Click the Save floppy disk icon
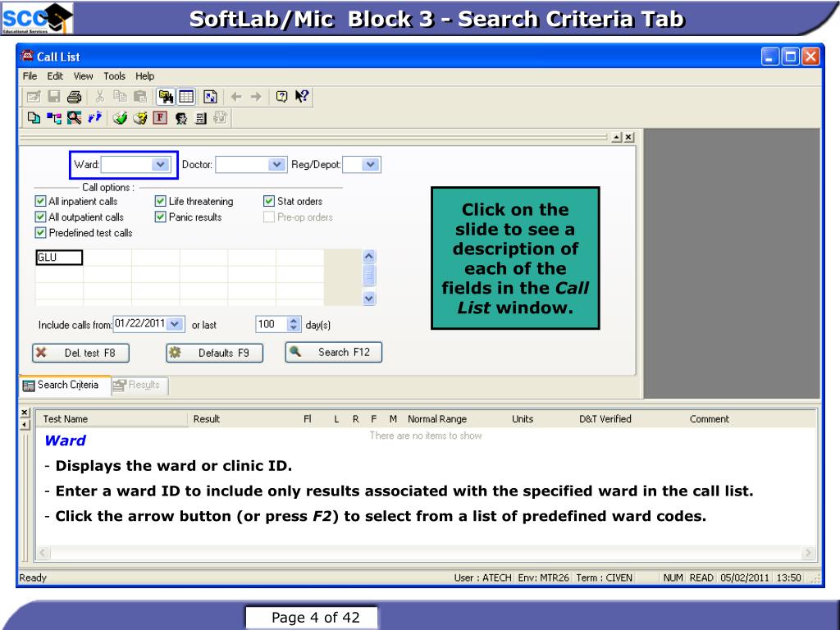This screenshot has width=840, height=630. [53, 97]
